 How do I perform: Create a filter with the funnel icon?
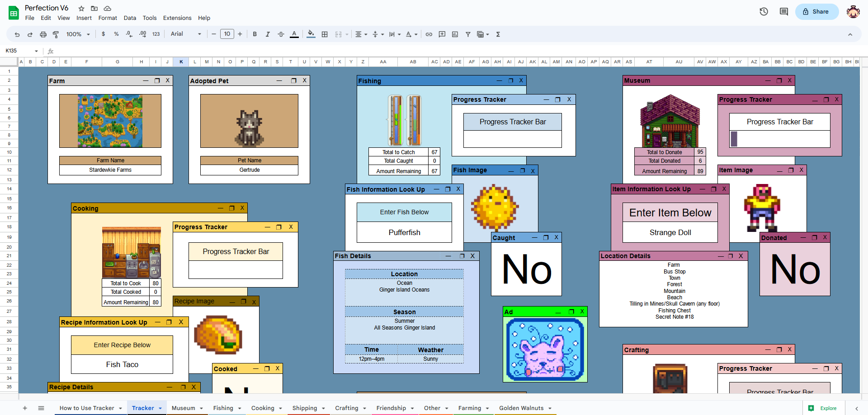click(468, 34)
